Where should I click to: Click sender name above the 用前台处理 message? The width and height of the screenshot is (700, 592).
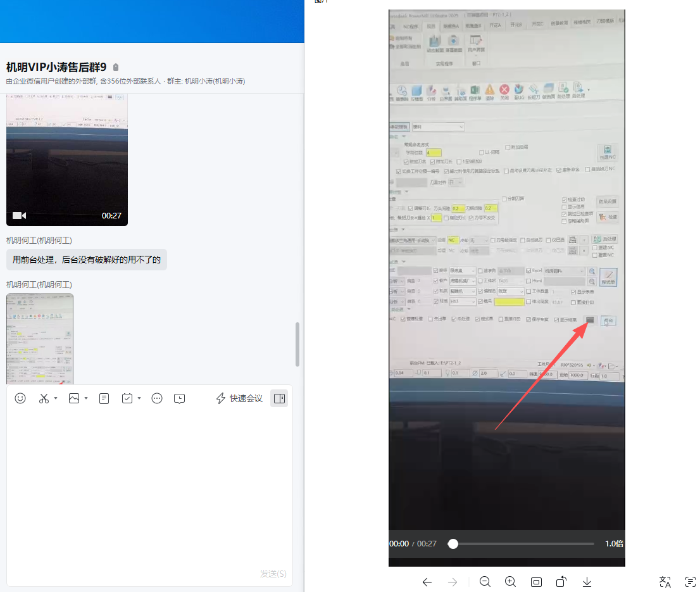tap(39, 240)
